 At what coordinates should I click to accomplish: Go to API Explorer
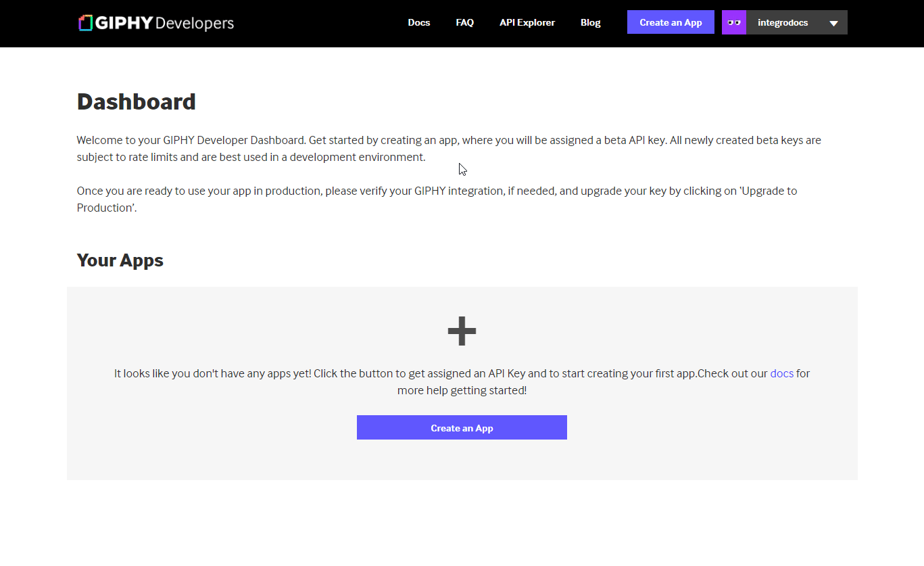coord(527,22)
